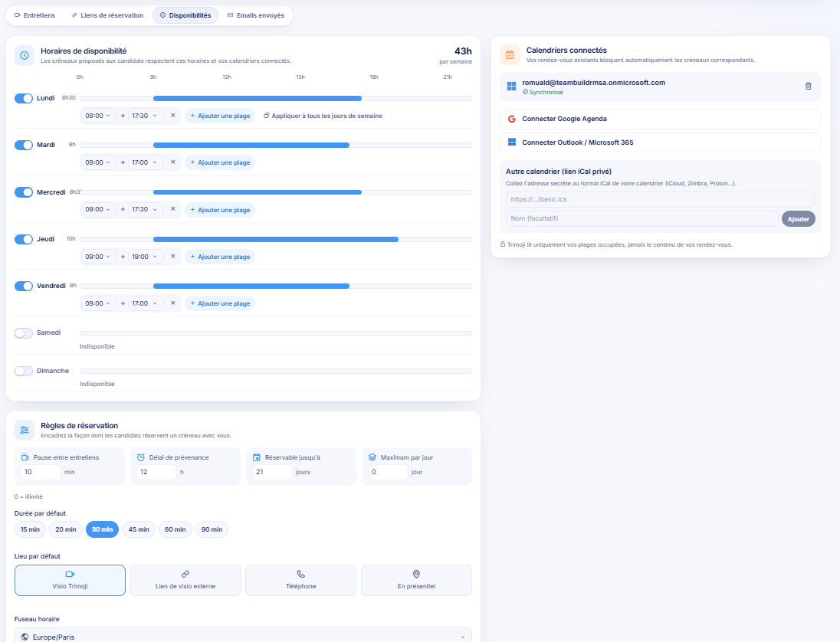840x642 pixels.
Task: Toggle Lundi availability switch
Action: point(24,99)
